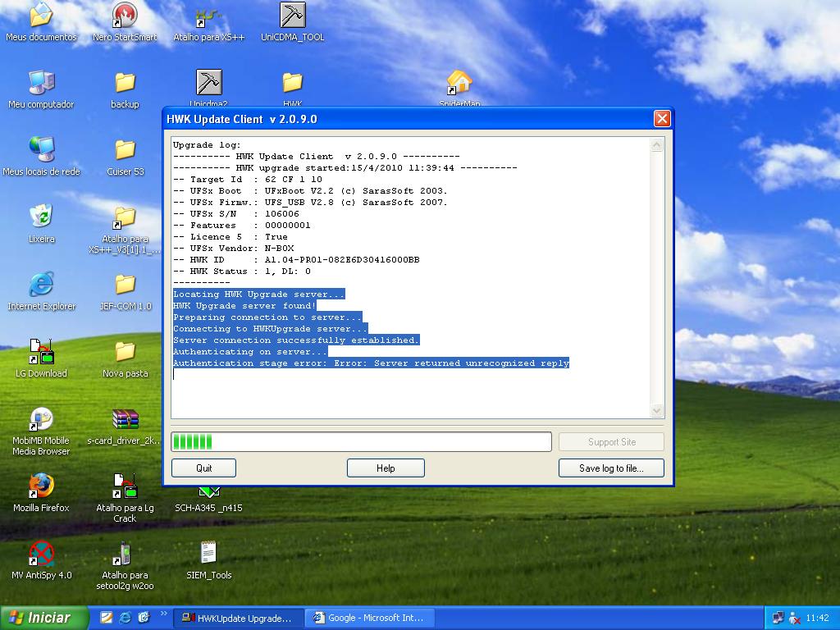Select the MobiMB Mobile Media Browser shortcut
This screenshot has width=840, height=630.
41,431
